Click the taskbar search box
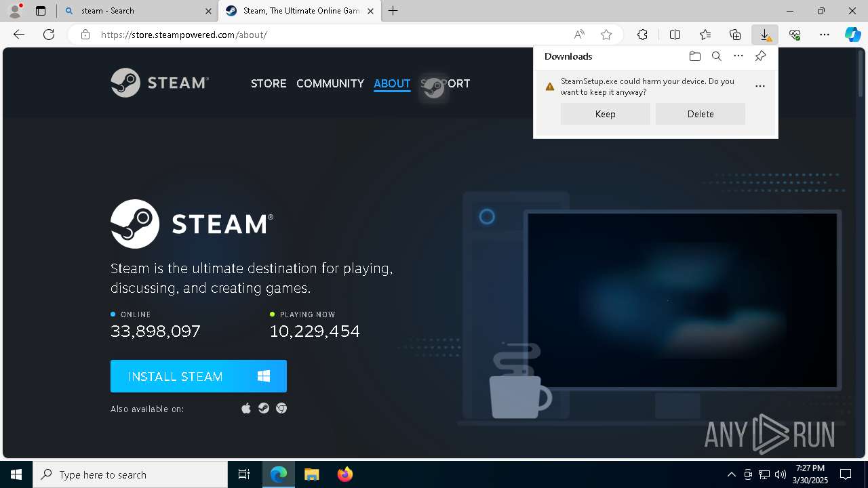The width and height of the screenshot is (868, 488). pos(130,474)
